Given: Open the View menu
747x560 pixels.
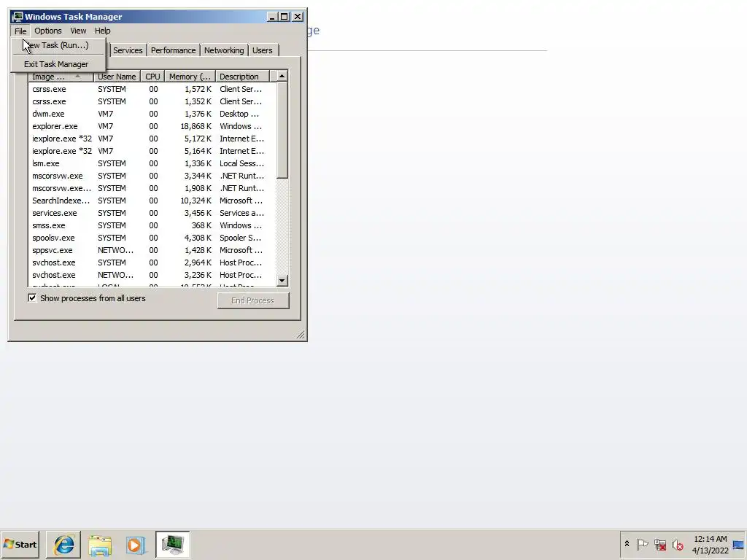Looking at the screenshot, I should click(x=78, y=31).
